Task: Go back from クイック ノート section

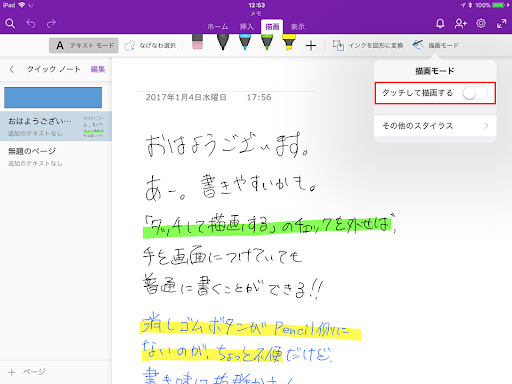Action: [12, 69]
